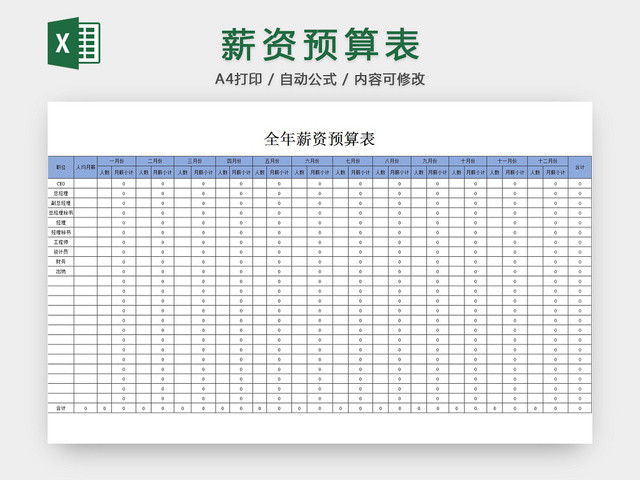Select the 职位 header cell
The height and width of the screenshot is (480, 640).
pos(61,167)
